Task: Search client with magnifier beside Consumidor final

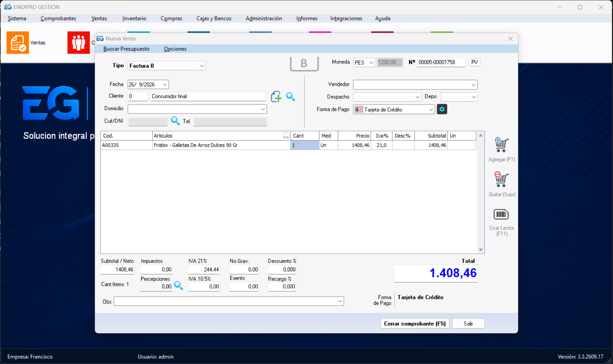Action: 291,97
